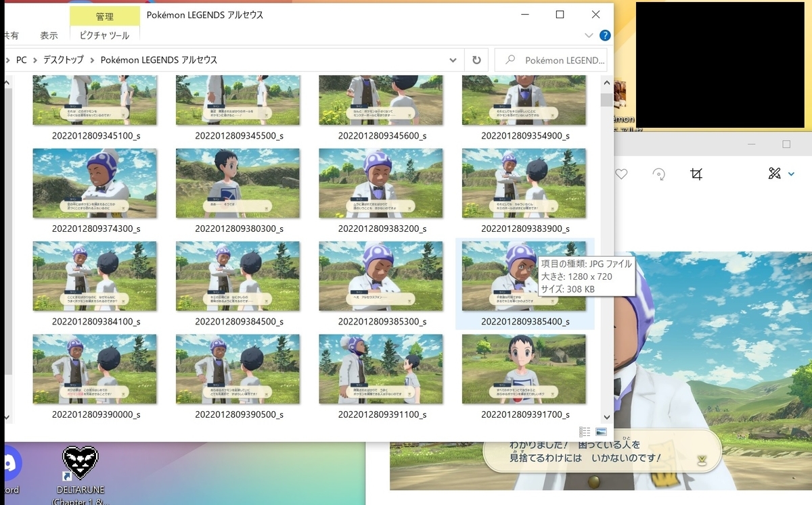Rotate the image in the Photos window
The width and height of the screenshot is (812, 505).
658,174
